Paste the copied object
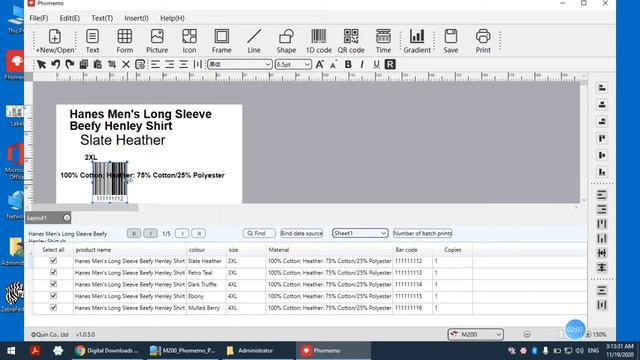Screen dimensions: 640x360 pyautogui.click(x=98, y=64)
